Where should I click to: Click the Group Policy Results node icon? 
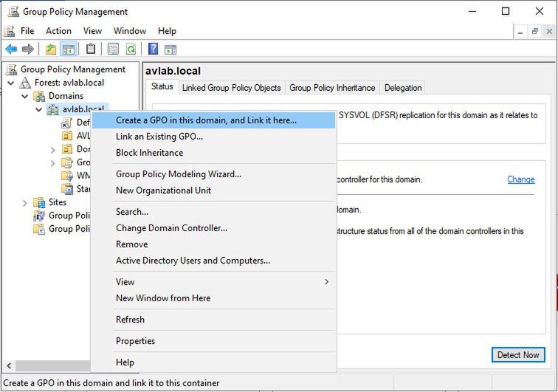click(x=39, y=229)
